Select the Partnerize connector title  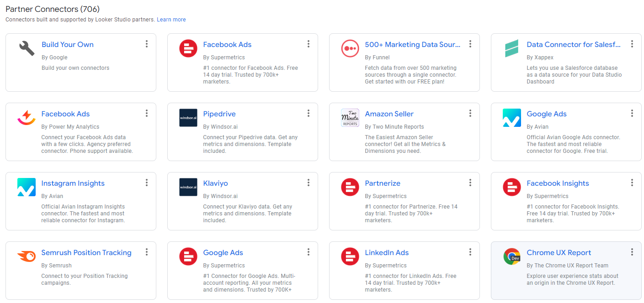[383, 183]
